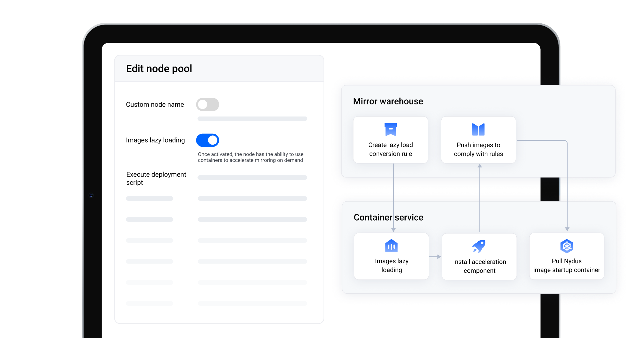The width and height of the screenshot is (644, 338).
Task: Select the 'Push images to comply with rules' text
Action: click(x=478, y=149)
